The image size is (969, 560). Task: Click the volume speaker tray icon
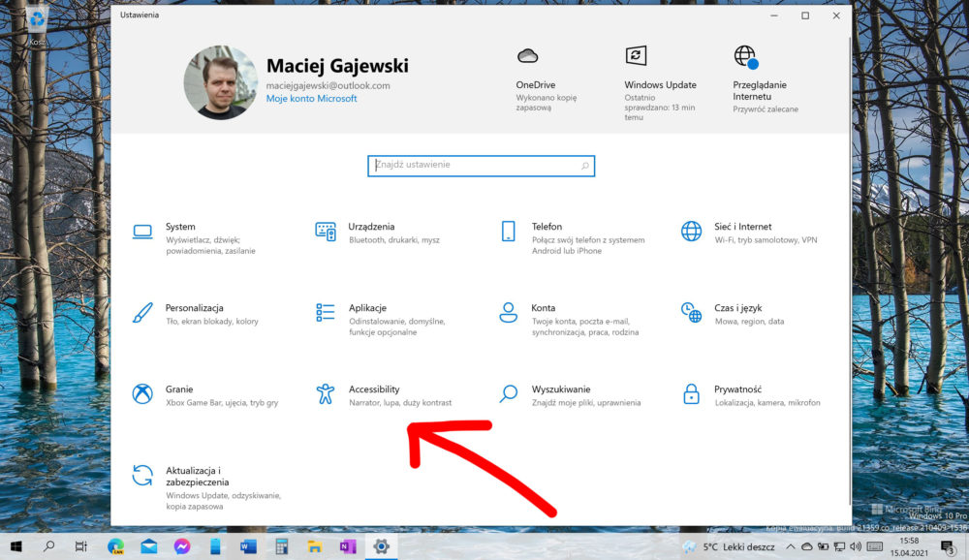click(x=856, y=546)
